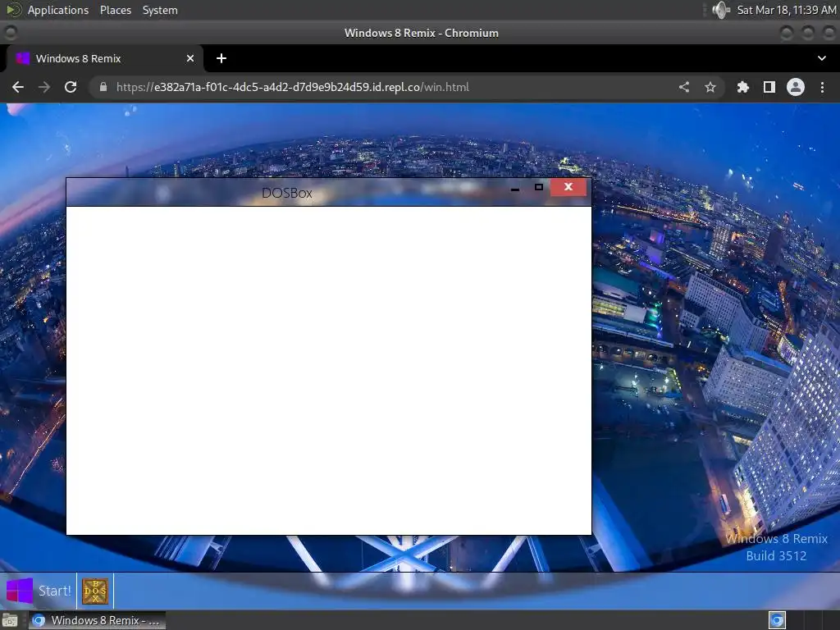Click the show desktop icon
Image resolution: width=840 pixels, height=630 pixels.
[10, 620]
